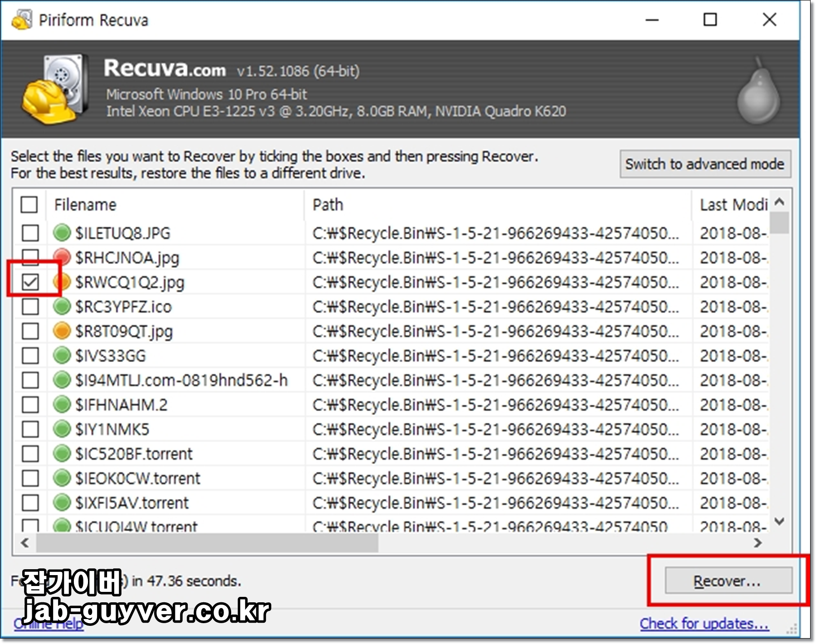
Task: Tick the checkbox for $IY1NMK5
Action: 30,429
